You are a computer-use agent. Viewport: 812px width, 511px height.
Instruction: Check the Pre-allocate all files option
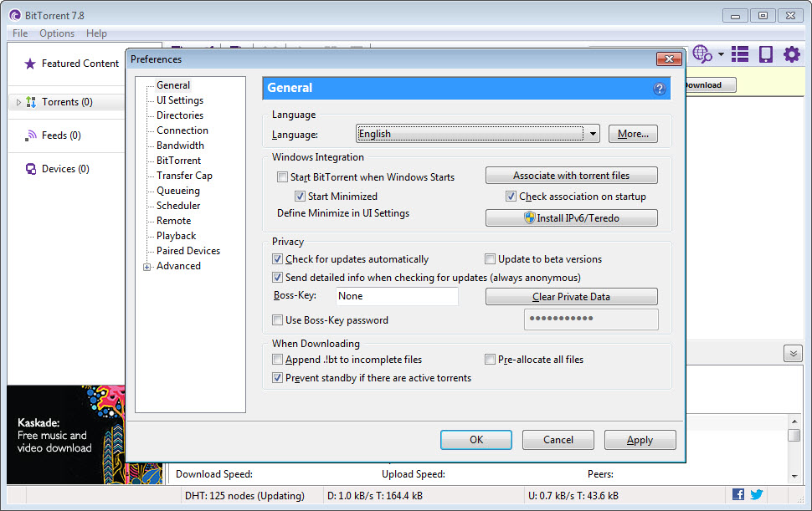490,360
